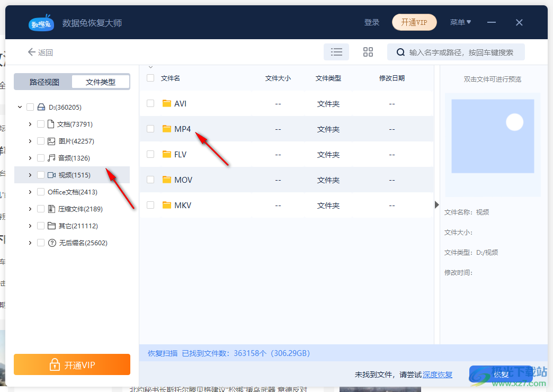
Task: Collapse the D:(360205) drive node
Action: pyautogui.click(x=19, y=106)
